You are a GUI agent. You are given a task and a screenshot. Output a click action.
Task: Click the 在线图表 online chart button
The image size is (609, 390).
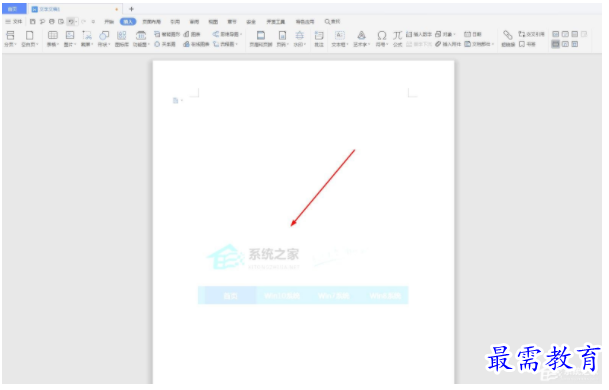(x=197, y=44)
